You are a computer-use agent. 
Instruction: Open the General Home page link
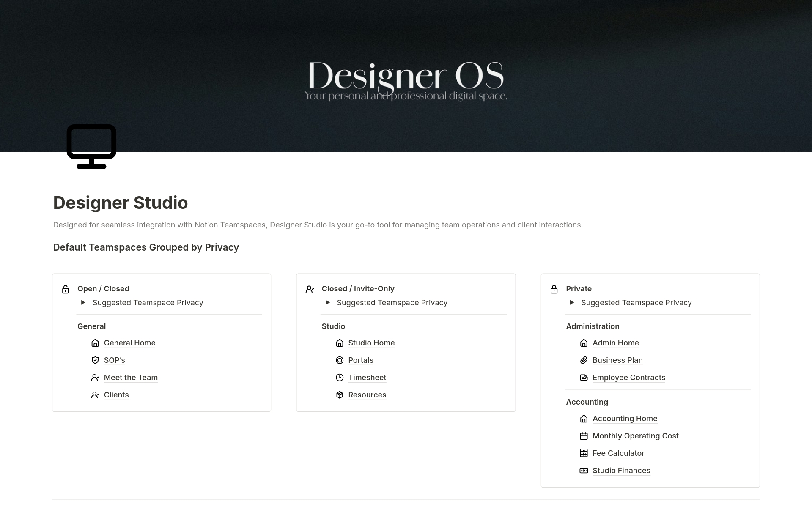coord(129,343)
